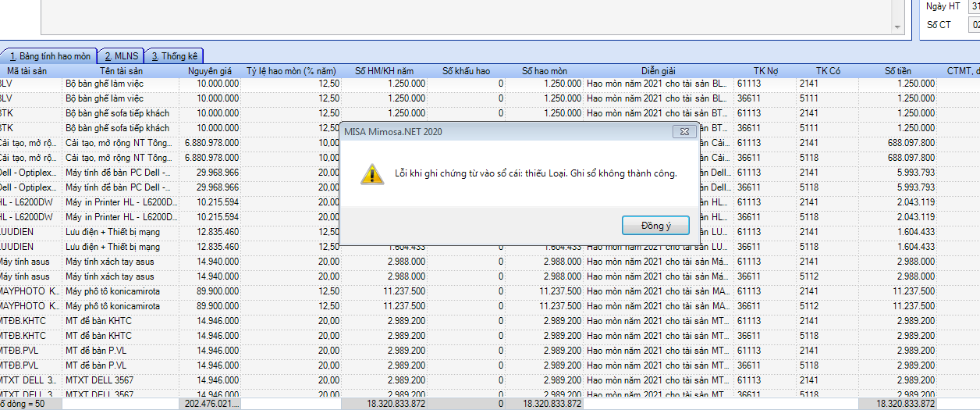Image resolution: width=980 pixels, height=410 pixels.
Task: Select the first Bộ bàn ghế làm việc row
Action: tap(490, 83)
